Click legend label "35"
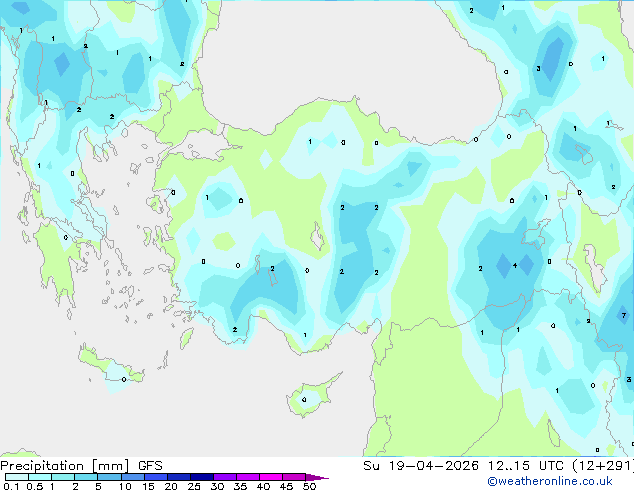 pos(240,486)
